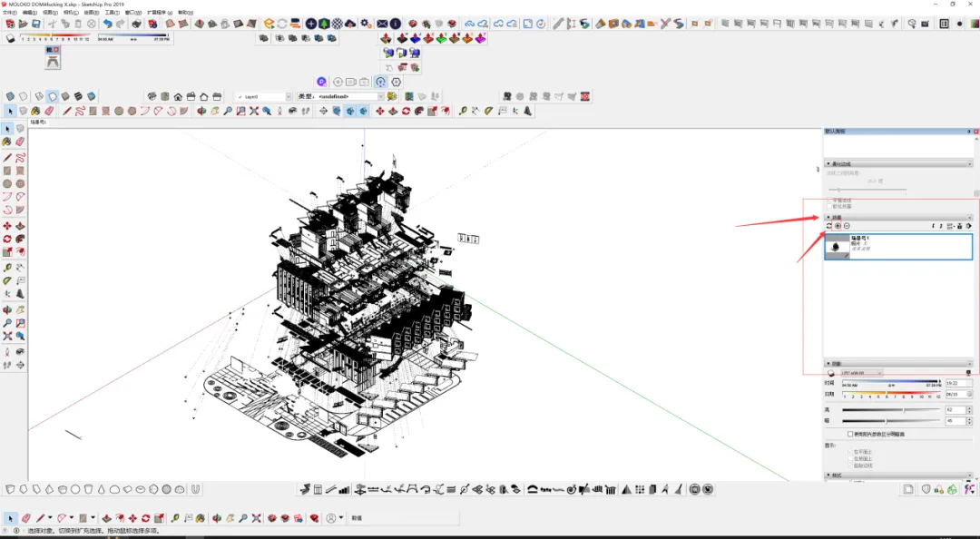This screenshot has height=539, width=980.
Task: Remove the scene with minus icon
Action: click(x=847, y=226)
